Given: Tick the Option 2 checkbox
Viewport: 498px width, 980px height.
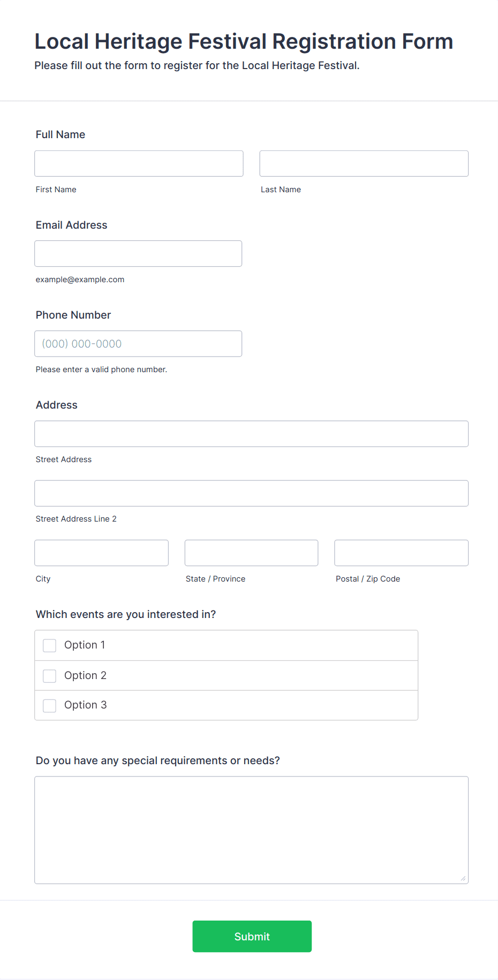Looking at the screenshot, I should [49, 676].
